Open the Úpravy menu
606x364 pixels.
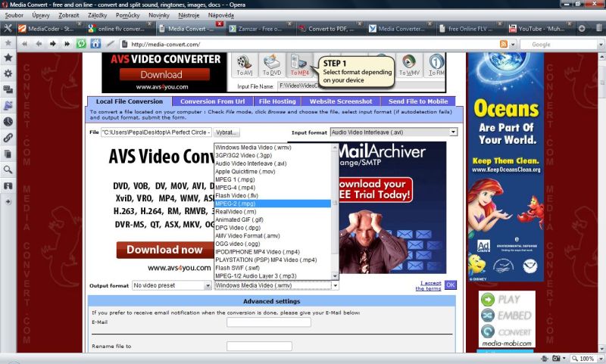[x=41, y=15]
